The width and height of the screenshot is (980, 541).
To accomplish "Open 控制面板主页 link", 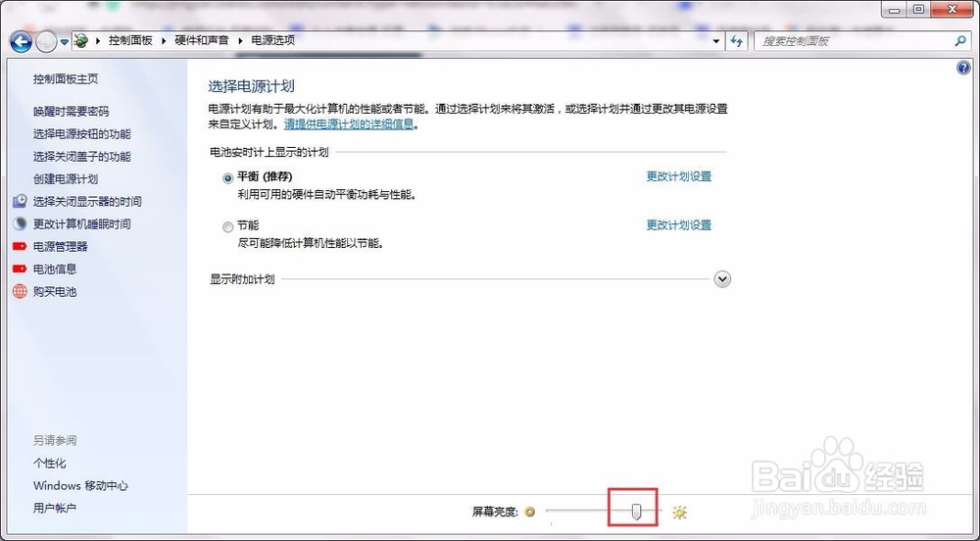I will pyautogui.click(x=66, y=78).
